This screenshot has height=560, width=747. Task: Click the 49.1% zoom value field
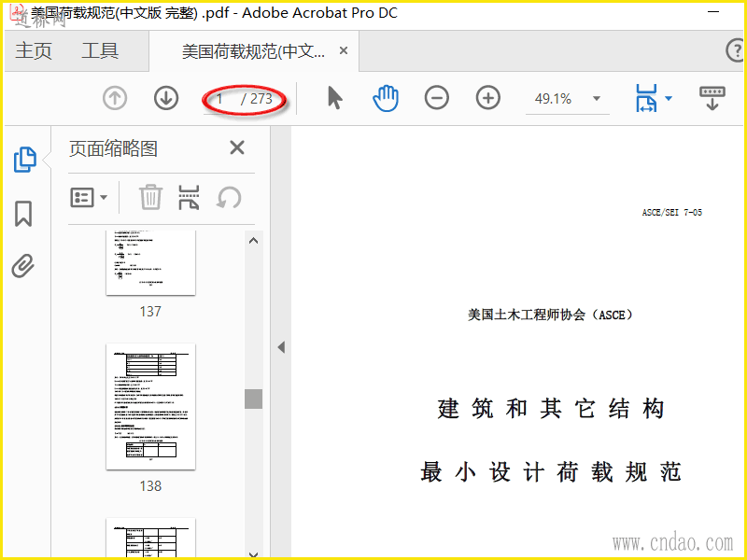click(x=553, y=99)
